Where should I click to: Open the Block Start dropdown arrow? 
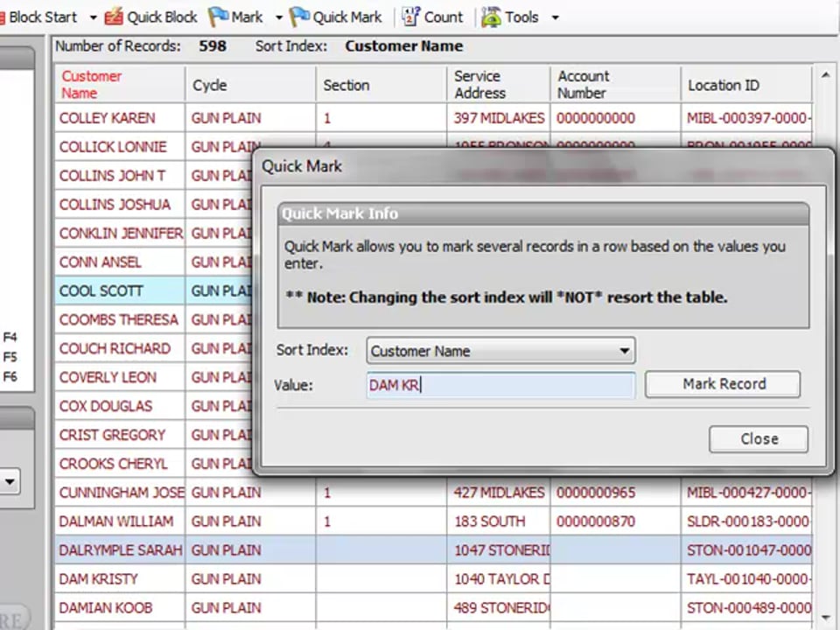coord(94,17)
